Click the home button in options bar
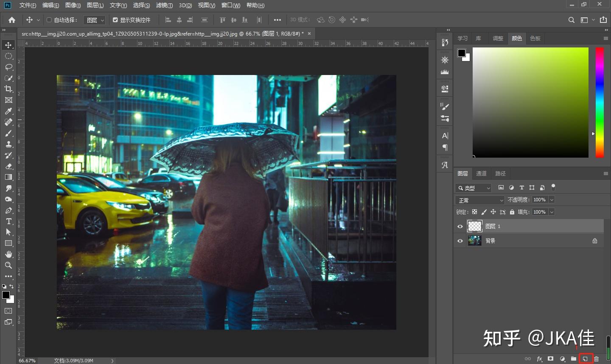 click(x=12, y=20)
